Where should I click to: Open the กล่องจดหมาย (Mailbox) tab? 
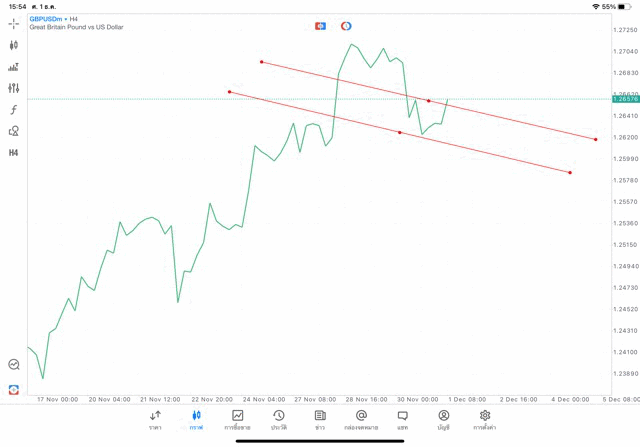pos(361,420)
